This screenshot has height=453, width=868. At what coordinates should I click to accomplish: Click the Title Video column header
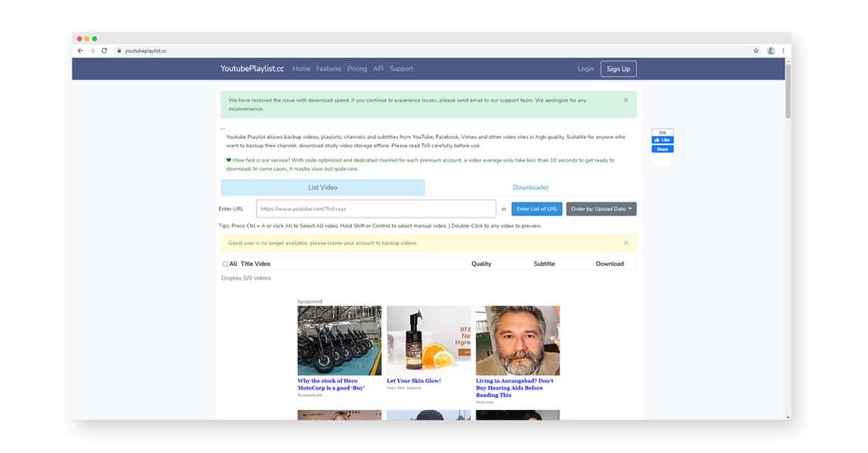pos(255,263)
